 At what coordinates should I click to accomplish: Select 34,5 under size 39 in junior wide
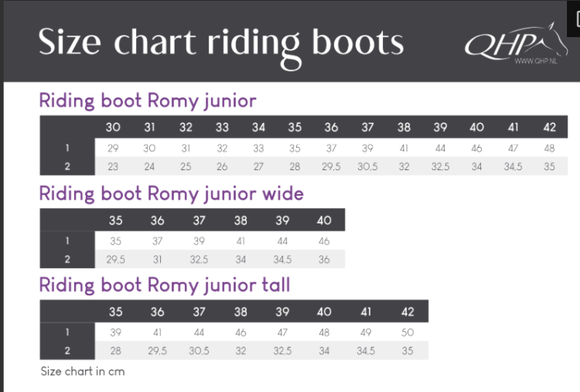pos(282,260)
